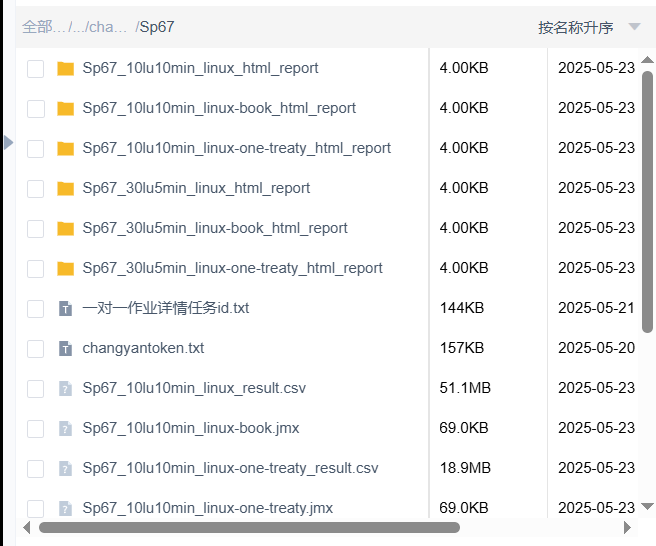Click folder icon of Sp67_10lu10min_linux_html_report
656x546 pixels.
click(66, 69)
